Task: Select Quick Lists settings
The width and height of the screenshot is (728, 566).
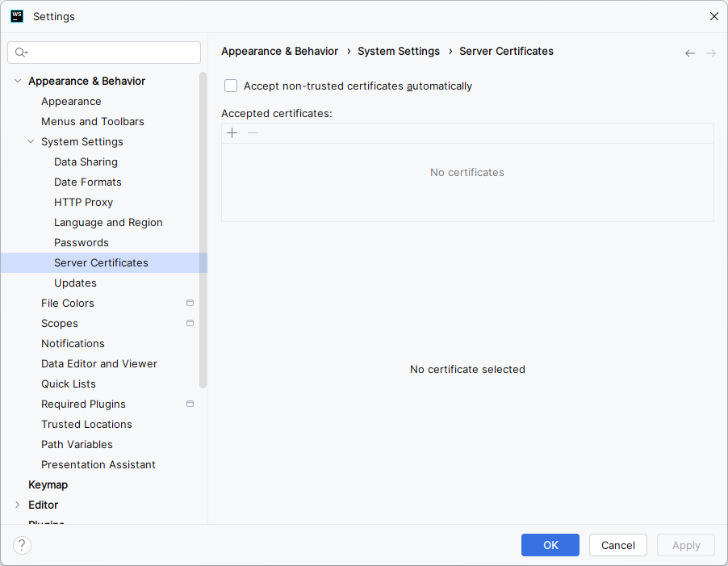Action: pyautogui.click(x=69, y=384)
